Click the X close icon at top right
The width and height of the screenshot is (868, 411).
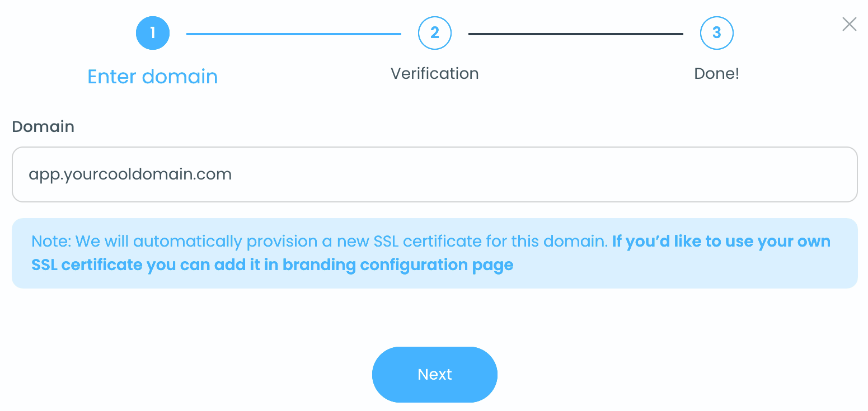pyautogui.click(x=850, y=24)
